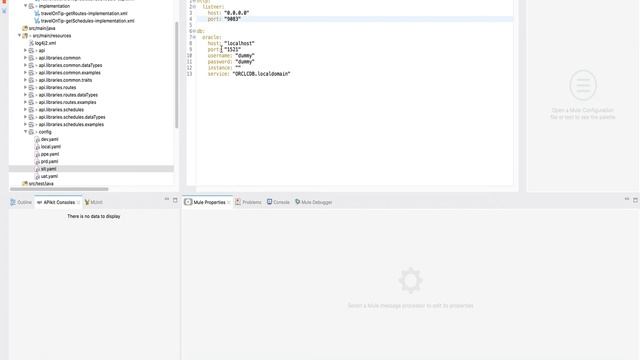This screenshot has width=640, height=360.
Task: Click the local.yaml file icon
Action: tap(37, 147)
